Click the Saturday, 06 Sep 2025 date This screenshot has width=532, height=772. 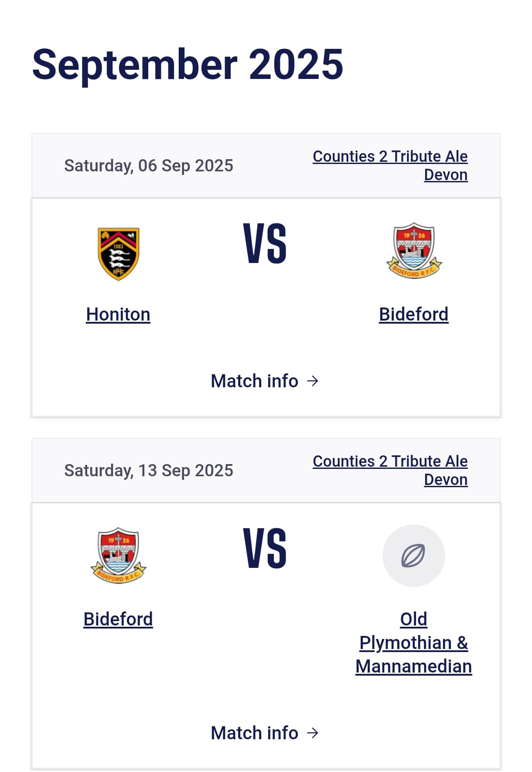(149, 166)
